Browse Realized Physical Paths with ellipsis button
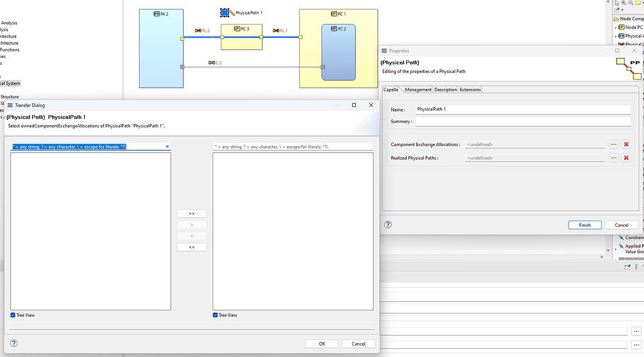Screen dimensions: 644x357 [614, 158]
